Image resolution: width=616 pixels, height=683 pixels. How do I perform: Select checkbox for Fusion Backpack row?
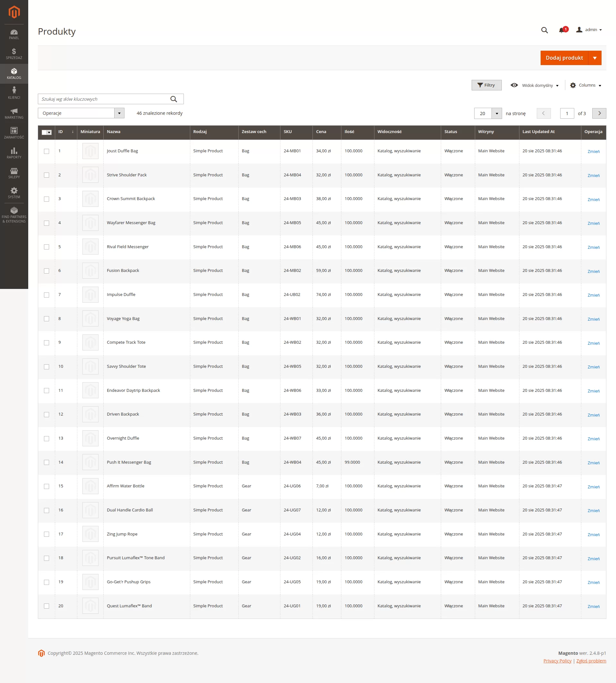tap(47, 271)
